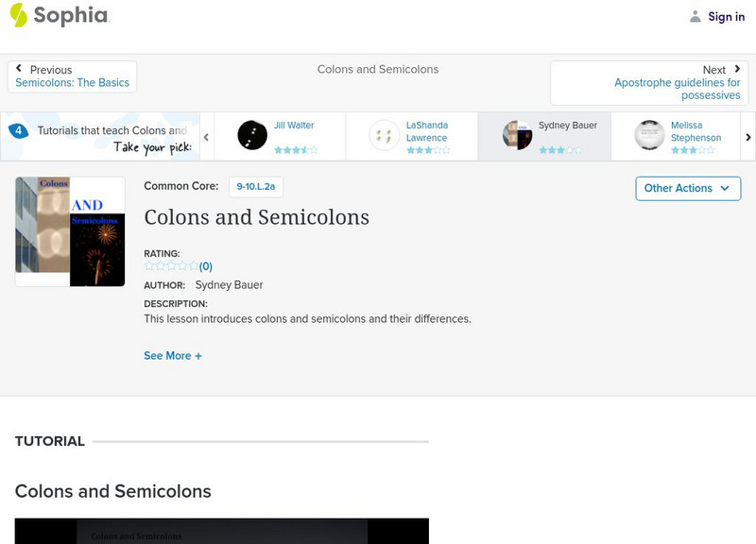Screen dimensions: 756x544
Task: Open the rating count (0) link
Action: [206, 266]
